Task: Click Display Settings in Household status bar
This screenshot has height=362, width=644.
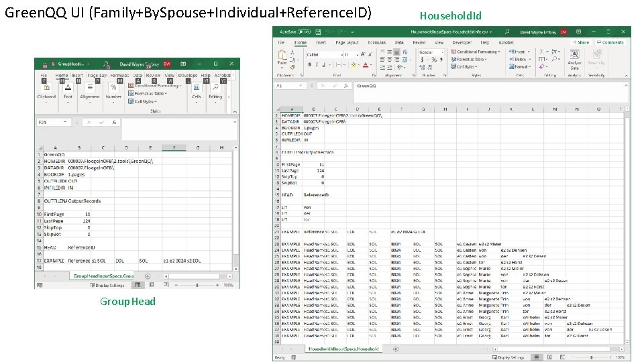Action: (x=508, y=357)
